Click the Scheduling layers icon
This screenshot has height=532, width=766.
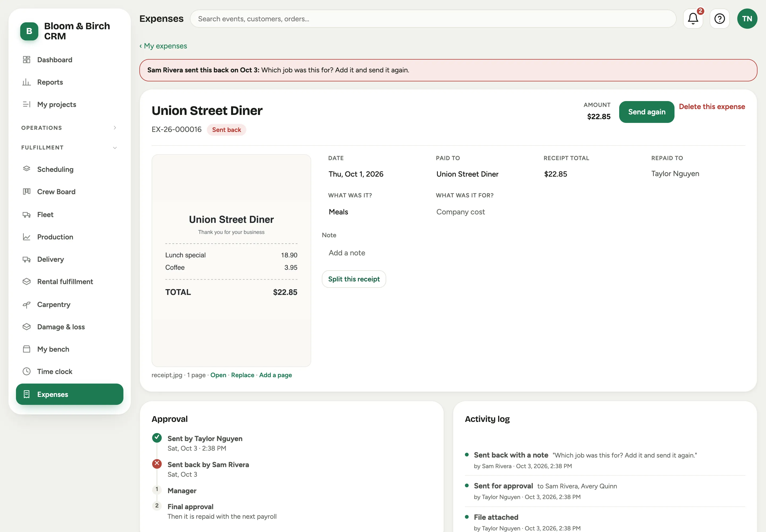27,169
